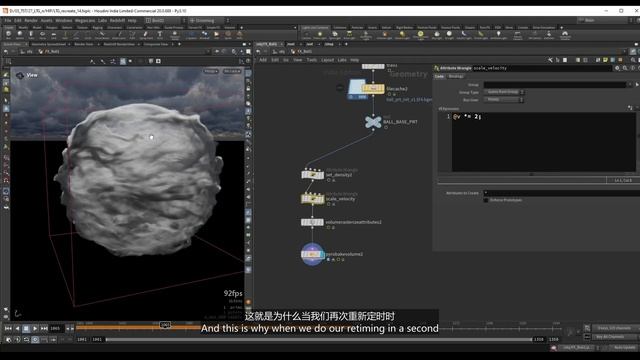This screenshot has height=360, width=640.
Task: Open the Redshift menu
Action: (x=117, y=20)
